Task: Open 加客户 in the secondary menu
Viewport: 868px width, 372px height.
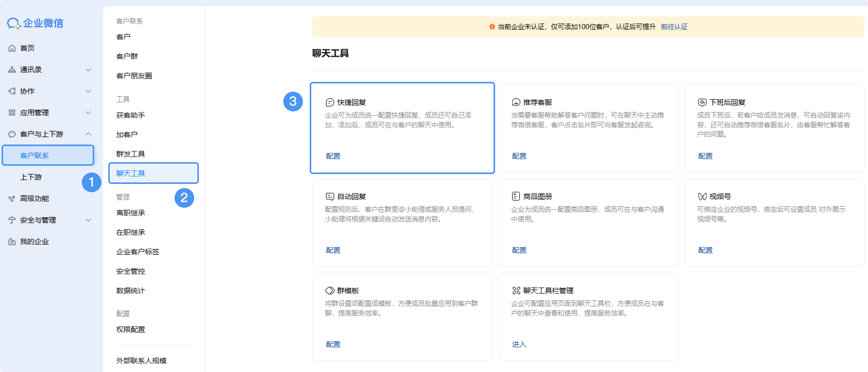Action: (127, 135)
